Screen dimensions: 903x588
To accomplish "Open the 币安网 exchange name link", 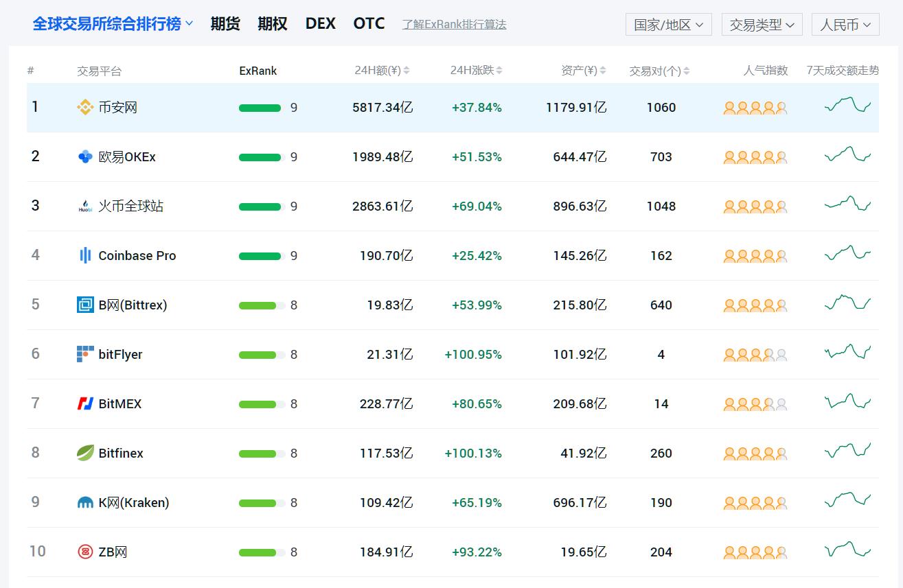I will [118, 107].
